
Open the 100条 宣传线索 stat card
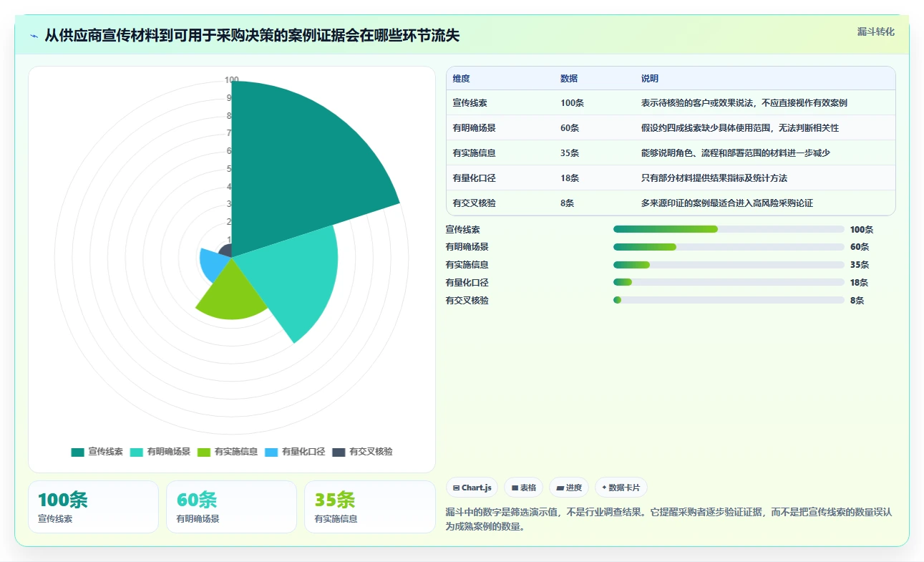(x=93, y=507)
